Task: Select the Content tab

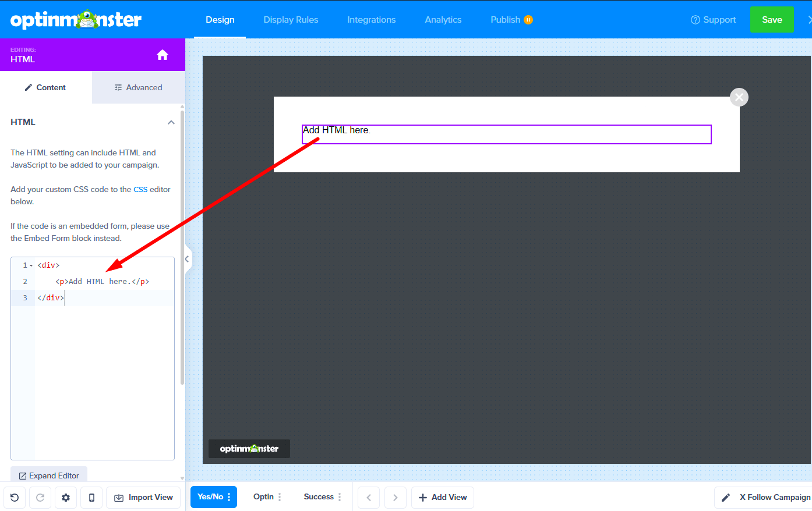Action: [x=46, y=87]
